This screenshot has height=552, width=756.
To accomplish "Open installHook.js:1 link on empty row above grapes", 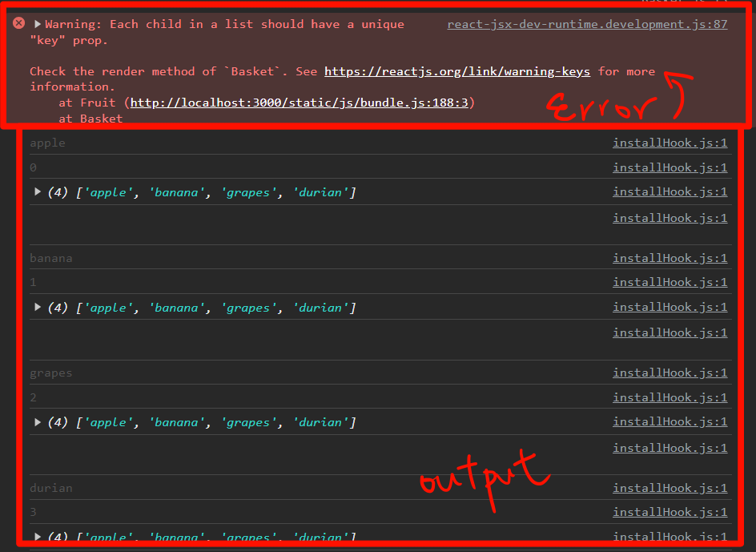I will (670, 333).
